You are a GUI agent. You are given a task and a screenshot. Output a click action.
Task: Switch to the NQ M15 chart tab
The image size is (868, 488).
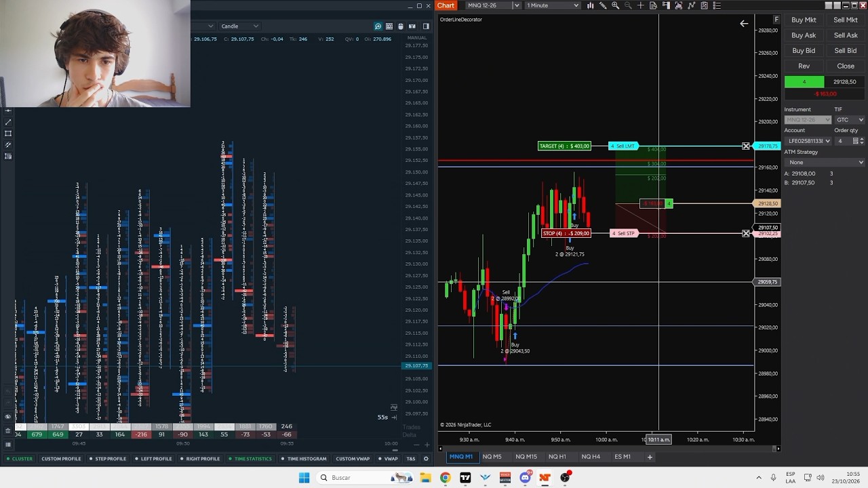pos(526,457)
